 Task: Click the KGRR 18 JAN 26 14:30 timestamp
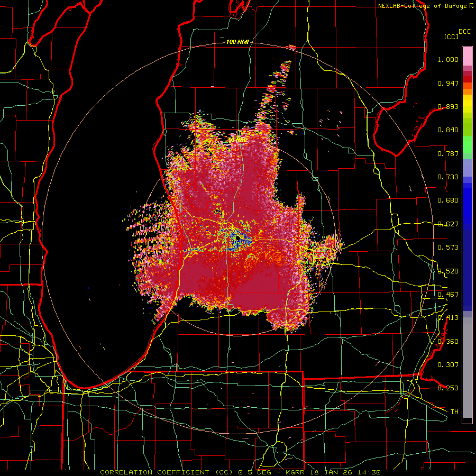pyautogui.click(x=333, y=472)
